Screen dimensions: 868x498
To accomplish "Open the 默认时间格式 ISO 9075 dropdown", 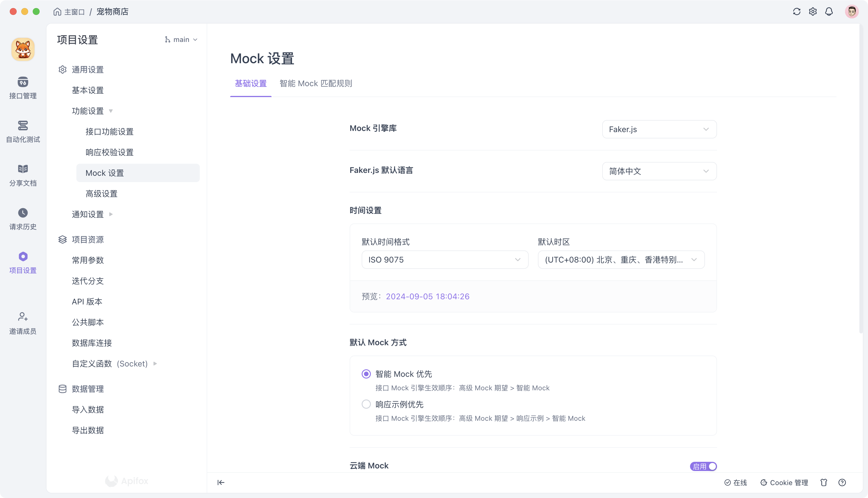I will 445,260.
